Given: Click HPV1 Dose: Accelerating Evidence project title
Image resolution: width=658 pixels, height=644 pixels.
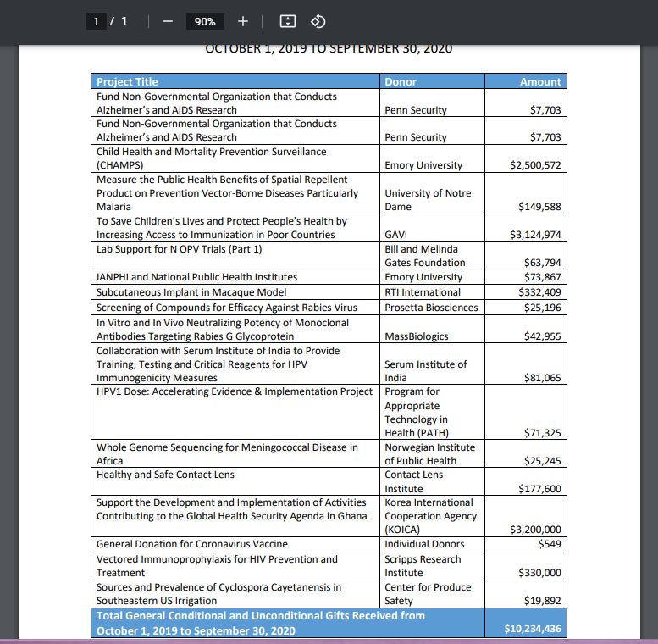Looking at the screenshot, I should click(235, 391).
